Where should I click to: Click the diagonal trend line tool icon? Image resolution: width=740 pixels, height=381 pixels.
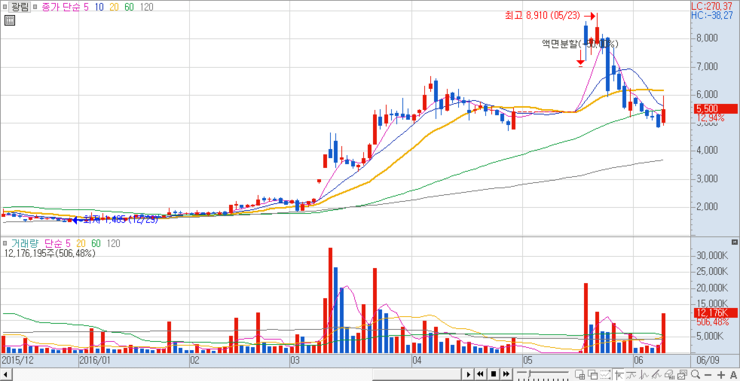tap(656, 374)
